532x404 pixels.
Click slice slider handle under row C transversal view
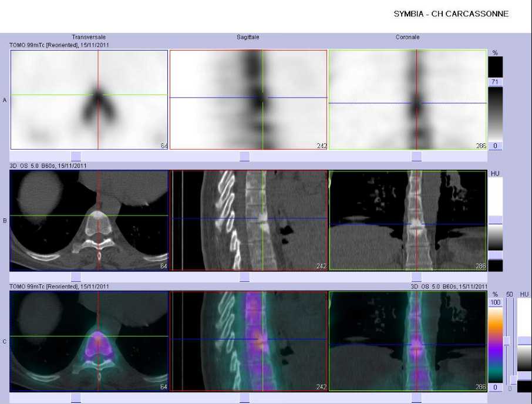[x=76, y=398]
